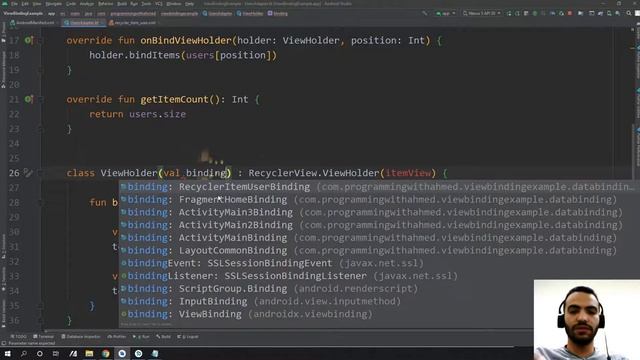The height and width of the screenshot is (360, 640).
Task: Open the Code menu
Action: click(x=71, y=4)
